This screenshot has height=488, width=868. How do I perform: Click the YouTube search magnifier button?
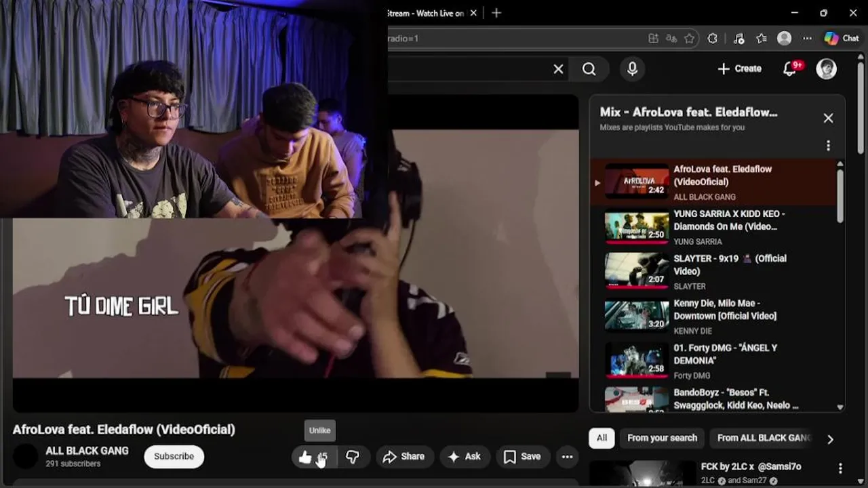point(589,69)
